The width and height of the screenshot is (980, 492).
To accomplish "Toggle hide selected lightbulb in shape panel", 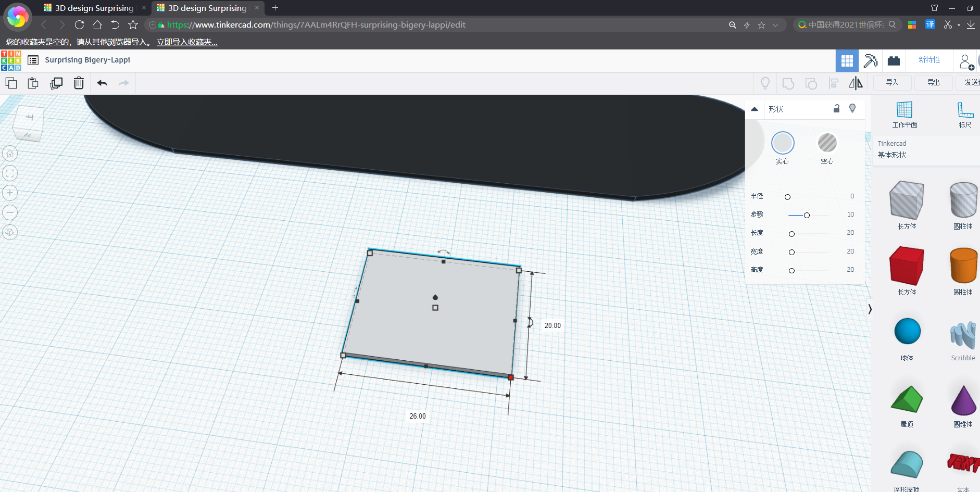I will pos(852,108).
